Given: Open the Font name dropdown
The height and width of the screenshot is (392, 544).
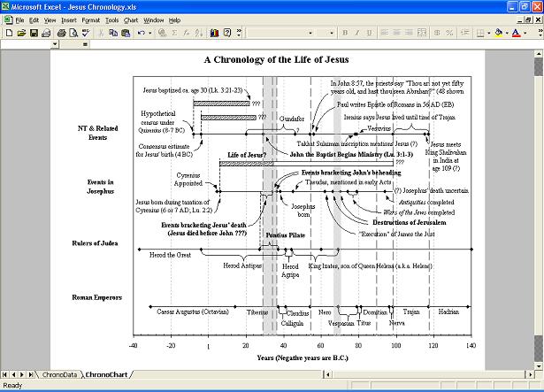Looking at the screenshot, I should 310,33.
